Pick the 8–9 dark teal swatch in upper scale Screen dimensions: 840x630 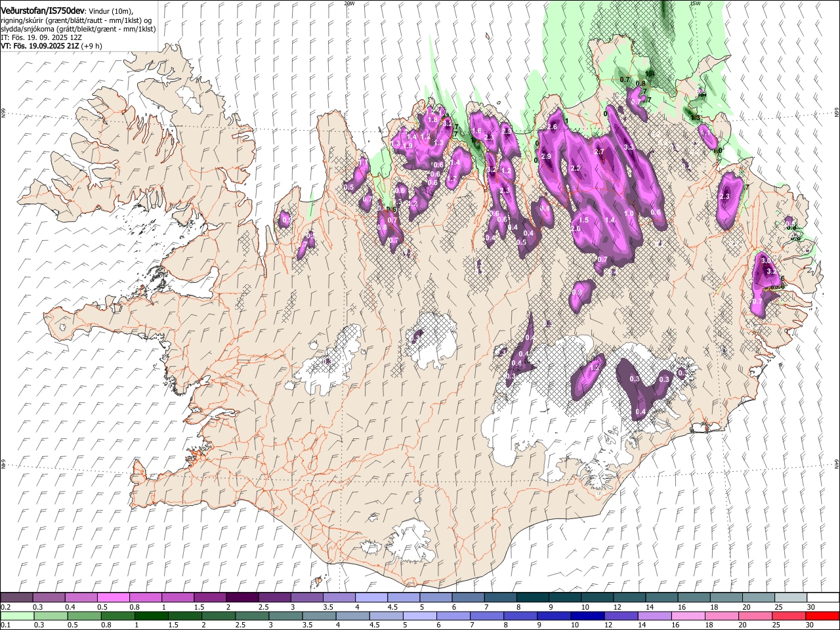[532, 597]
